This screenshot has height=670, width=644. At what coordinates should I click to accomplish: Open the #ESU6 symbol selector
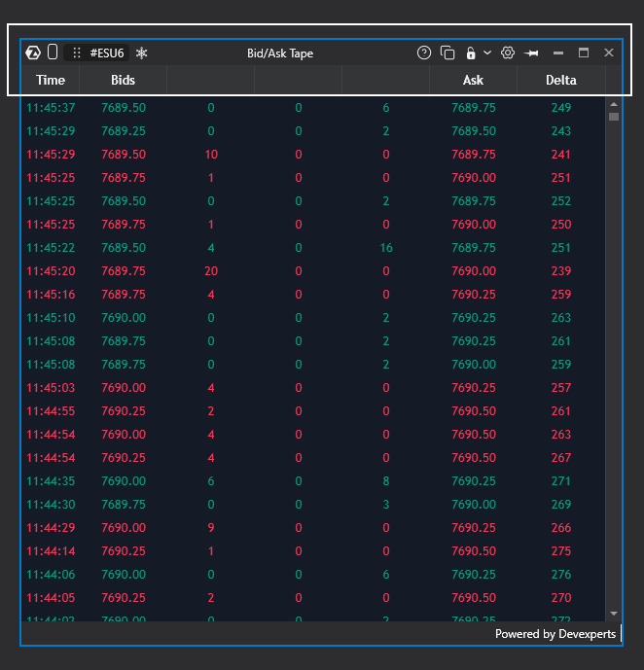(107, 53)
